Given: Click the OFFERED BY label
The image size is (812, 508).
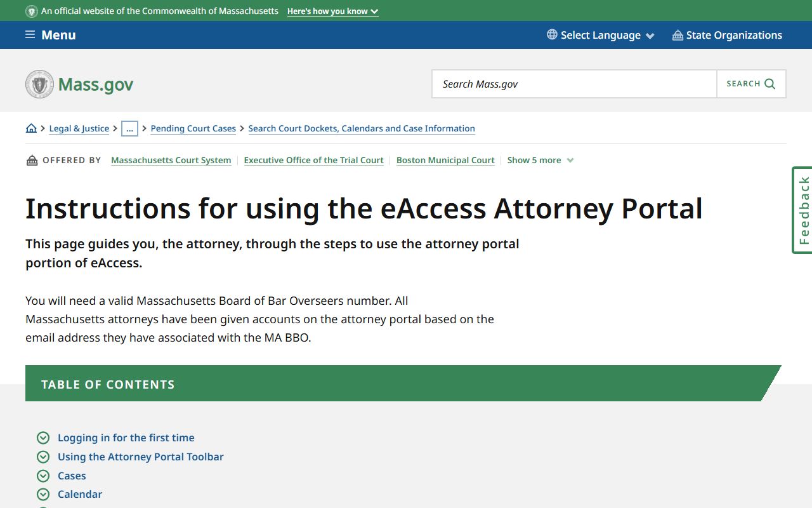Looking at the screenshot, I should pos(72,160).
